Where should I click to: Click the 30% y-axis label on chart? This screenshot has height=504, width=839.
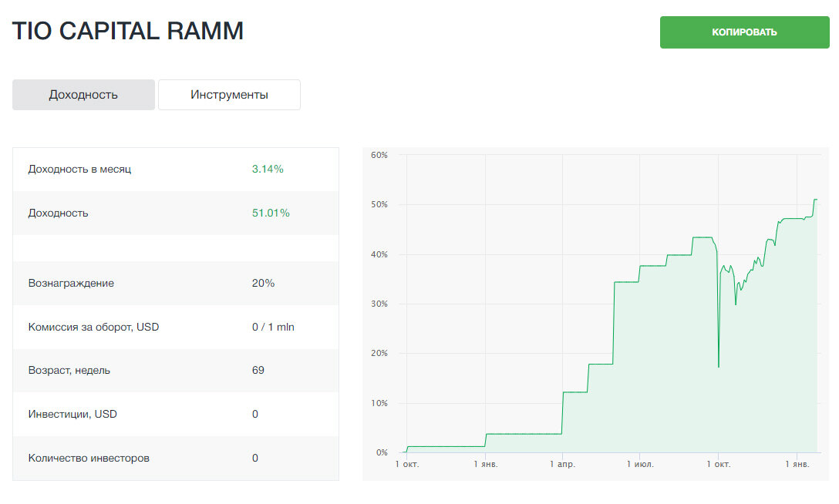click(379, 304)
